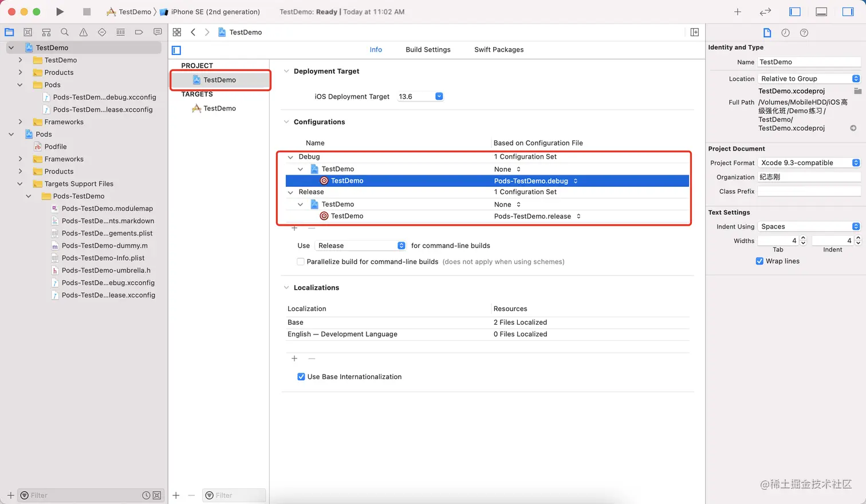The width and height of the screenshot is (866, 504).
Task: Open the Swift Packages tab
Action: (x=499, y=50)
